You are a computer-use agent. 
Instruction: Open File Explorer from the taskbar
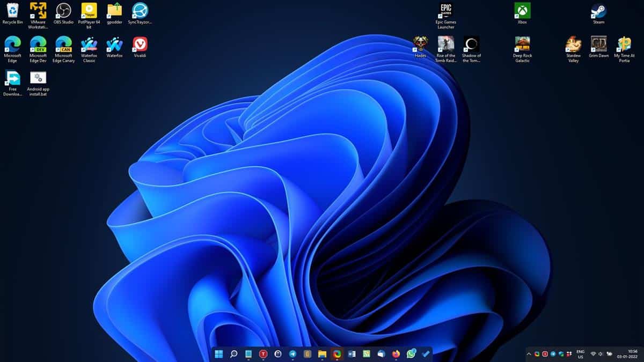[322, 354]
